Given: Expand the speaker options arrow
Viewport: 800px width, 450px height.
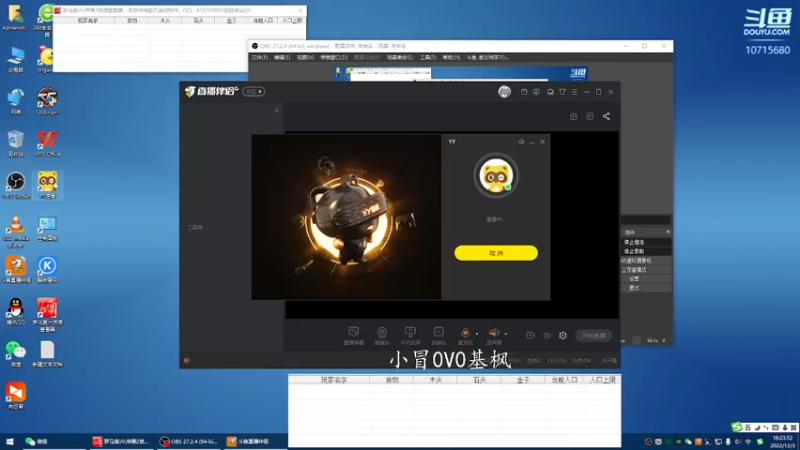Looking at the screenshot, I should [x=506, y=334].
